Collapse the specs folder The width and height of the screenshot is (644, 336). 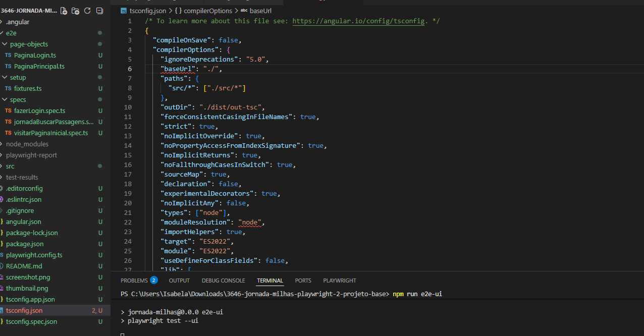pyautogui.click(x=5, y=100)
